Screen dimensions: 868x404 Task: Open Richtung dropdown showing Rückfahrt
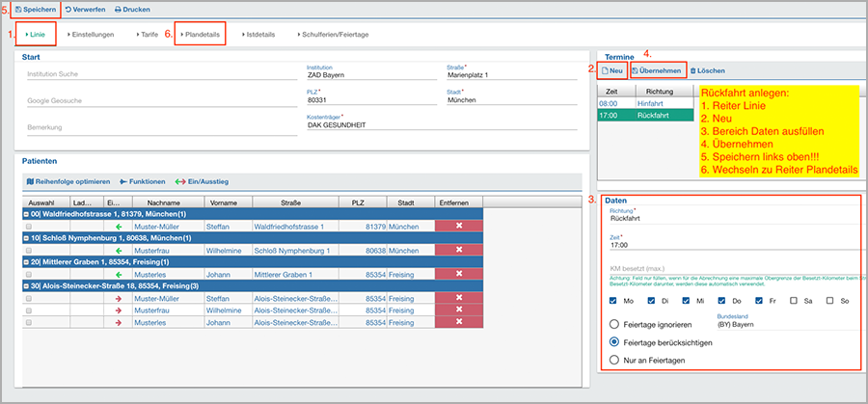click(x=734, y=218)
